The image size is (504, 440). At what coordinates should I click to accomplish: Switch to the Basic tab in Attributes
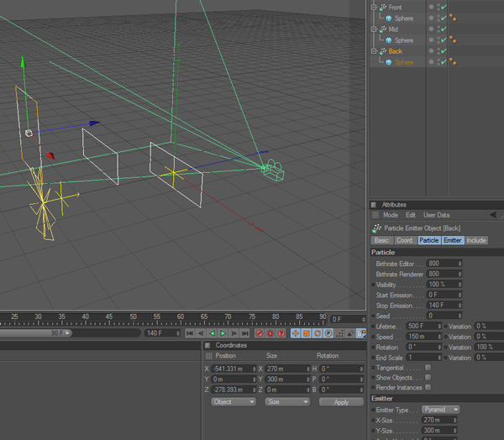[x=381, y=240]
